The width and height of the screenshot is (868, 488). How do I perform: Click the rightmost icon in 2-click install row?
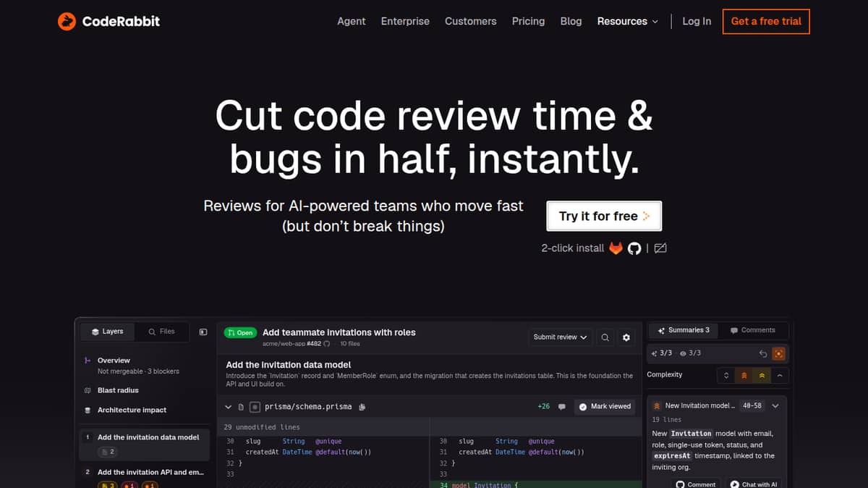tap(660, 248)
